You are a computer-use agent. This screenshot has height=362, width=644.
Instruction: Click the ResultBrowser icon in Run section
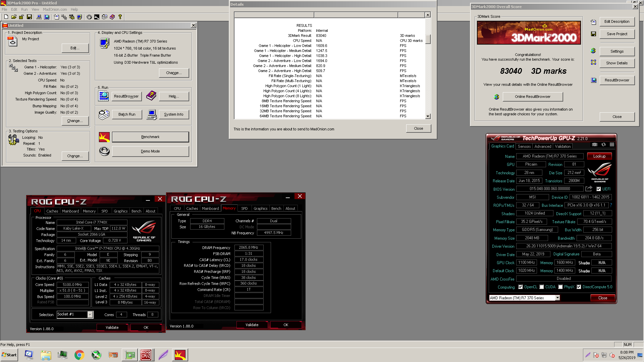(x=104, y=96)
